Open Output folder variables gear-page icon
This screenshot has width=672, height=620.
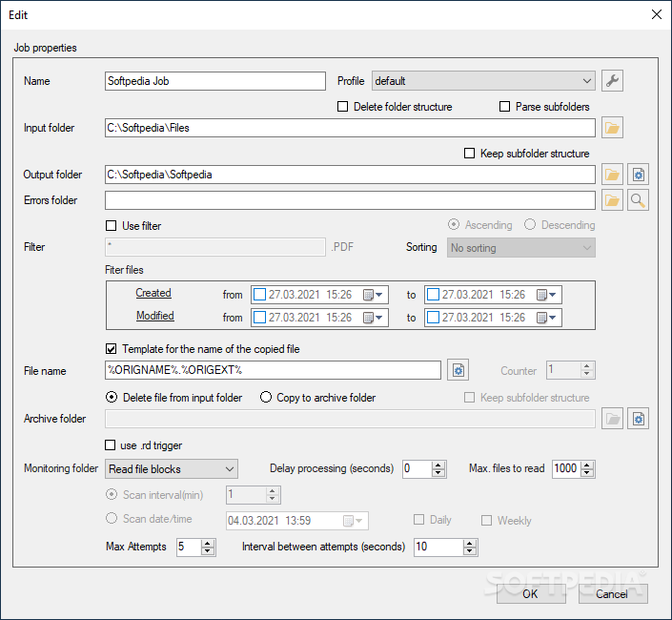click(638, 175)
